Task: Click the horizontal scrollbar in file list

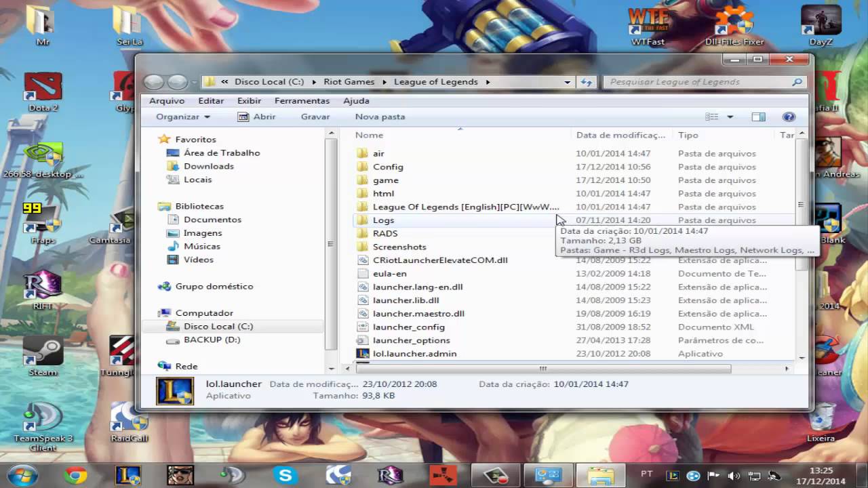Action: coord(542,369)
